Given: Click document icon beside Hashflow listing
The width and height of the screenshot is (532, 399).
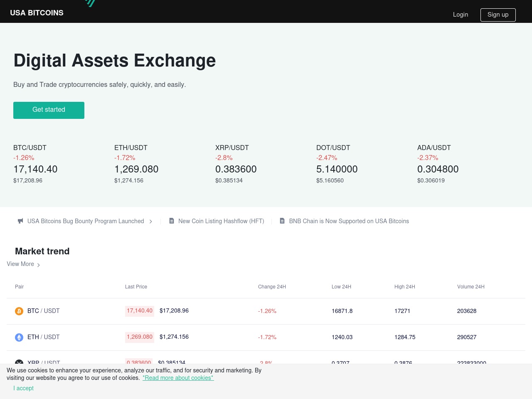Looking at the screenshot, I should (171, 221).
